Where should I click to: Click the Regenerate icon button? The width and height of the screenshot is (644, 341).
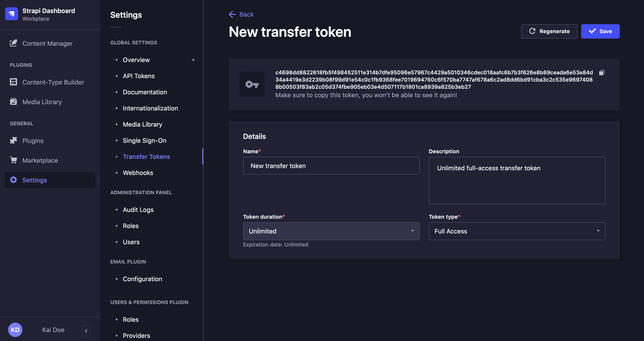click(x=532, y=31)
